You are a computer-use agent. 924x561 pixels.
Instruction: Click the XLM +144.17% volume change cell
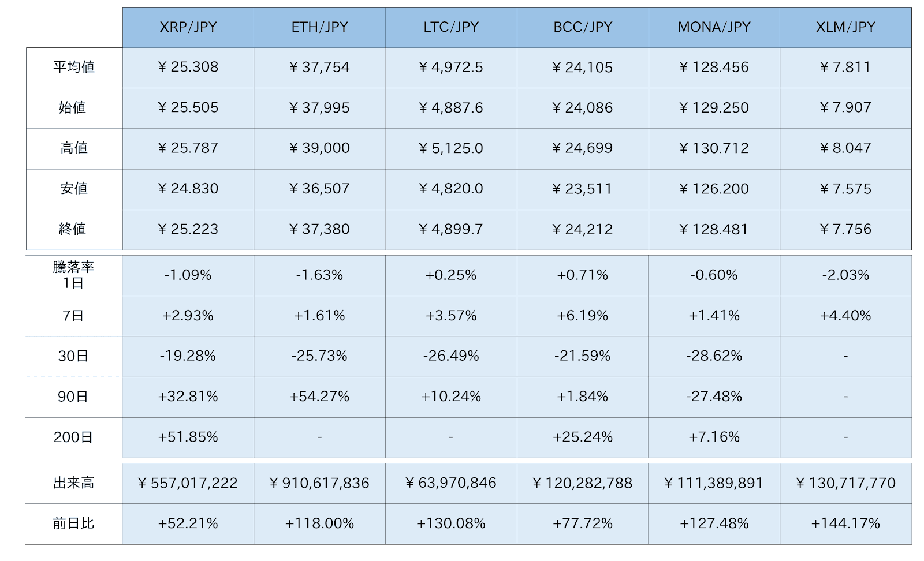845,523
